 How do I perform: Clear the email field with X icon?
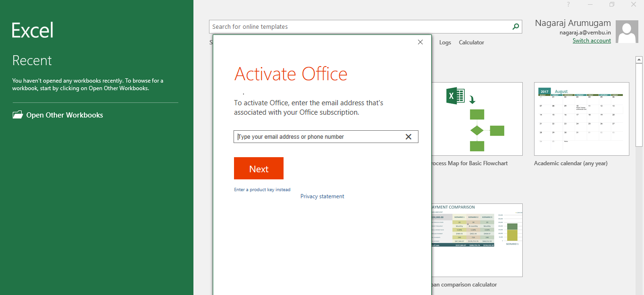(409, 137)
